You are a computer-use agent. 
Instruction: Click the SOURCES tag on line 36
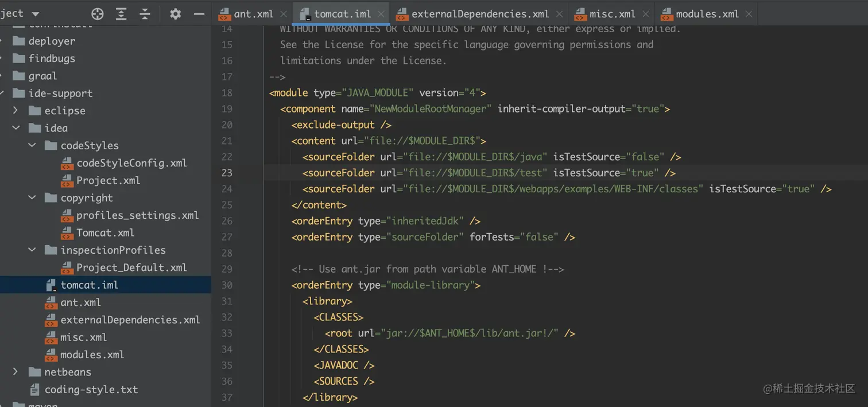coord(344,381)
